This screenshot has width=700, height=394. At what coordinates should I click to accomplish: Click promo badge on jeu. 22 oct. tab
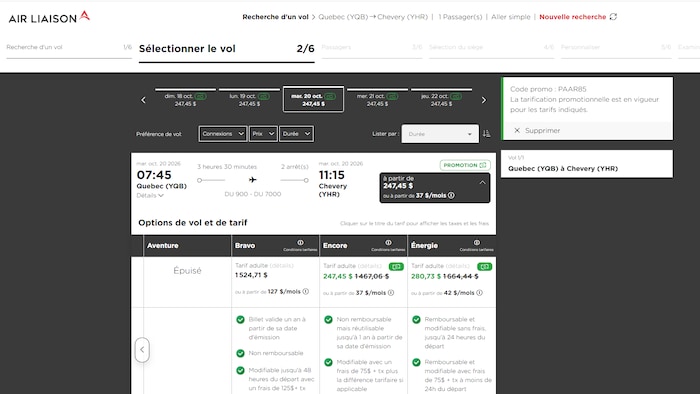point(456,96)
